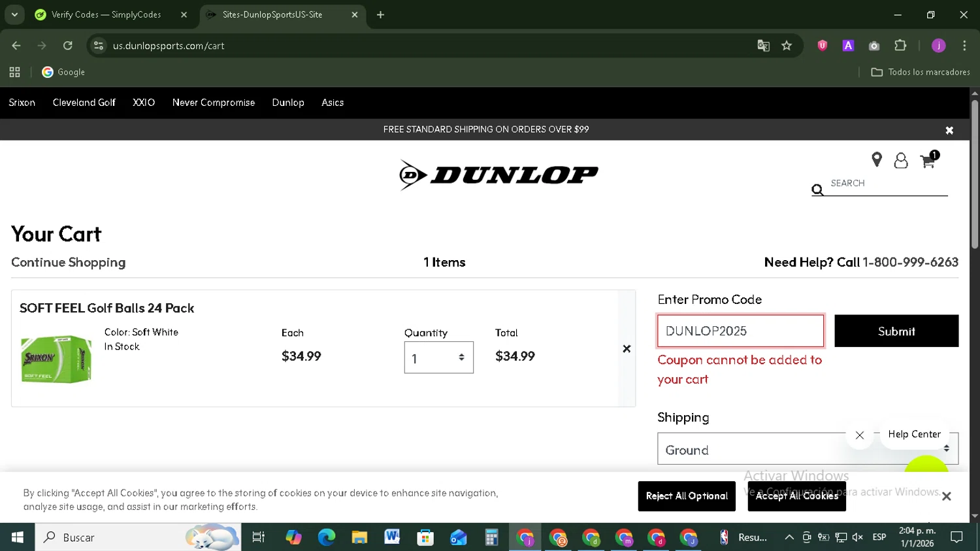
Task: Close the Verify Codes SimplyCodes tab
Action: point(184,15)
